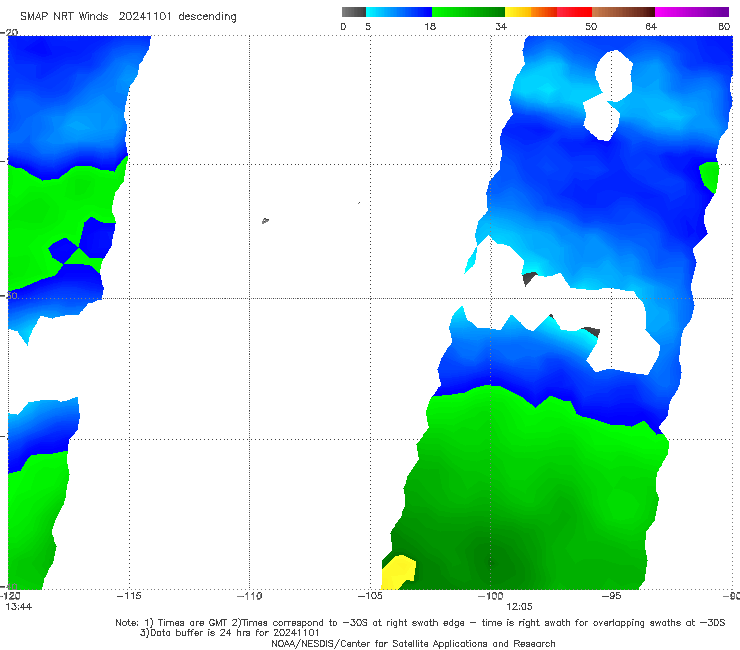Viewport: 740px width, 650px height.
Task: Click the longitude label '-100'
Action: pyautogui.click(x=490, y=596)
